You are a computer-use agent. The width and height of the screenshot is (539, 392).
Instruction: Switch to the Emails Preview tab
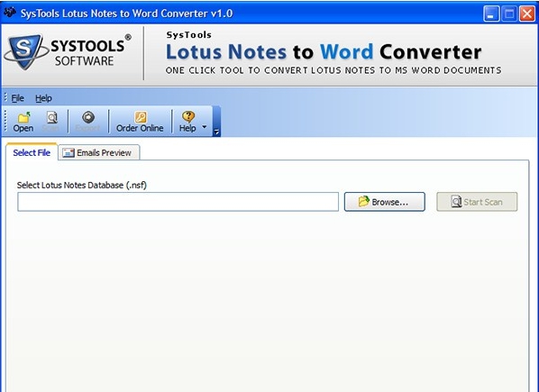[99, 152]
